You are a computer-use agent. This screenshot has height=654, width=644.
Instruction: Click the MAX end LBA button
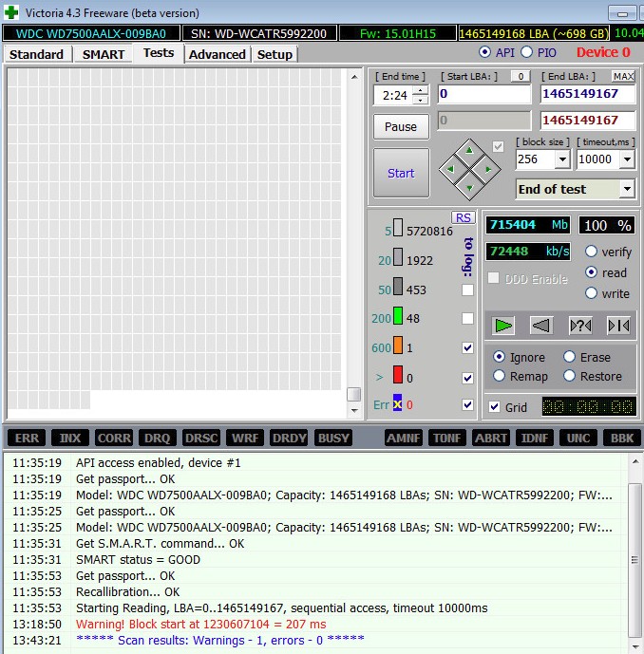pyautogui.click(x=623, y=76)
